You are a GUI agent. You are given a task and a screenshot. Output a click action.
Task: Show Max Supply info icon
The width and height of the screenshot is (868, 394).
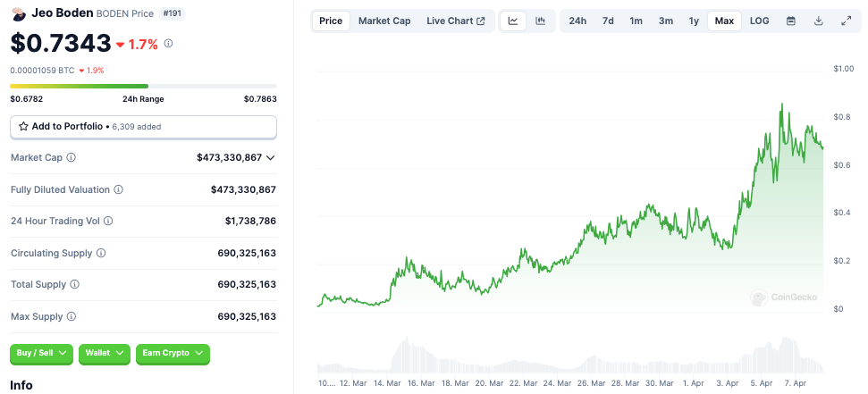click(x=72, y=316)
